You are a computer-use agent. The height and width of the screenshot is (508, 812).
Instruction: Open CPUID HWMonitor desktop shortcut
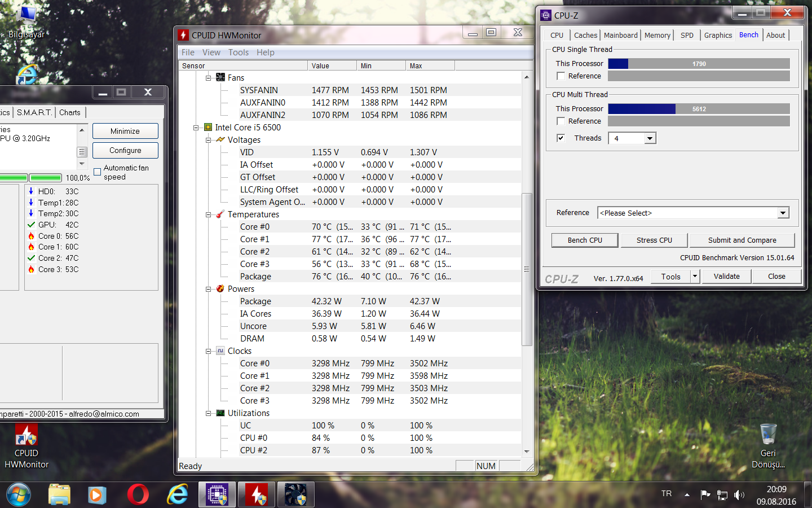pyautogui.click(x=27, y=446)
